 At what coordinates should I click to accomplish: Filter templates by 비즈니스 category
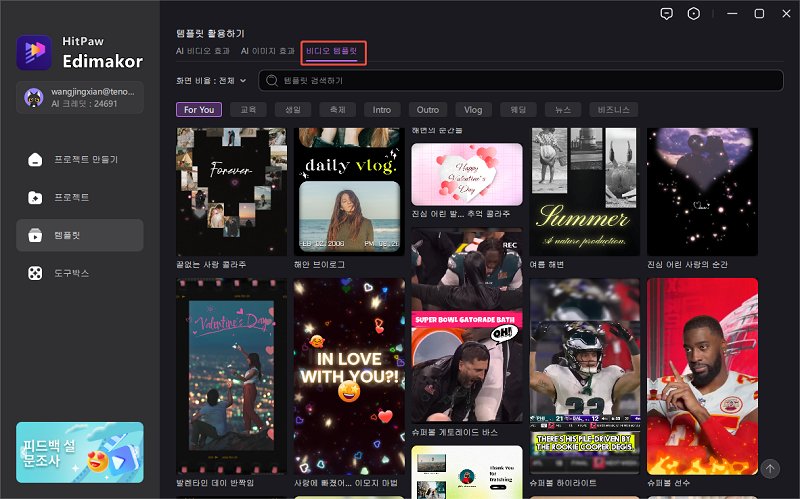click(x=614, y=110)
